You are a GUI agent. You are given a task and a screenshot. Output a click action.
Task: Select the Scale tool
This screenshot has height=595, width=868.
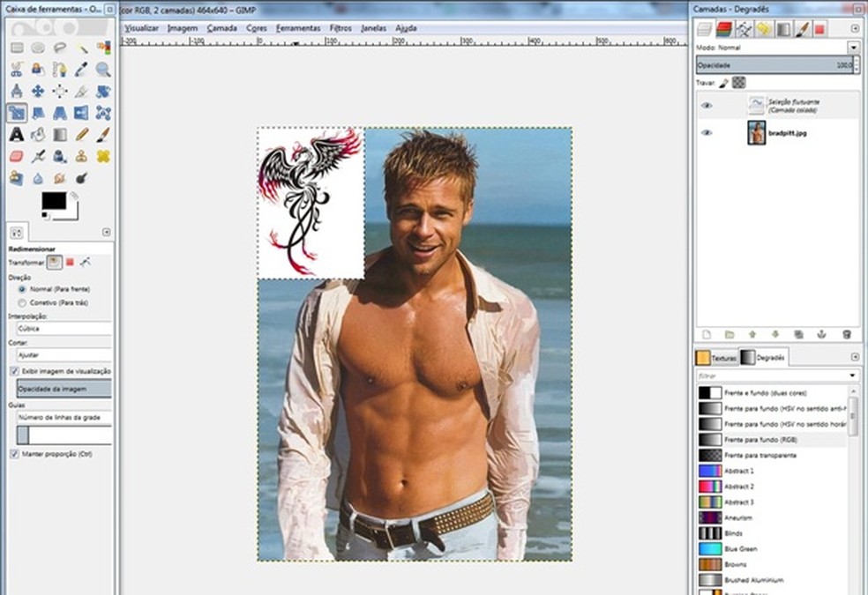pos(17,113)
